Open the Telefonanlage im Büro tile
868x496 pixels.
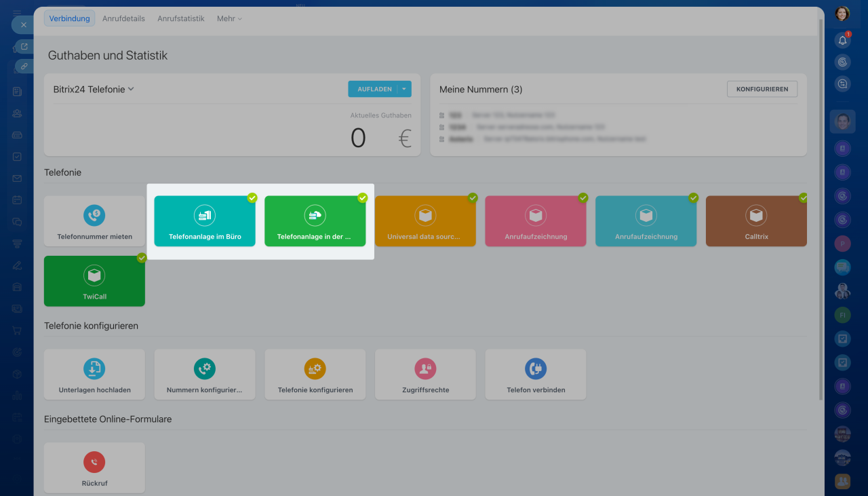coord(205,221)
